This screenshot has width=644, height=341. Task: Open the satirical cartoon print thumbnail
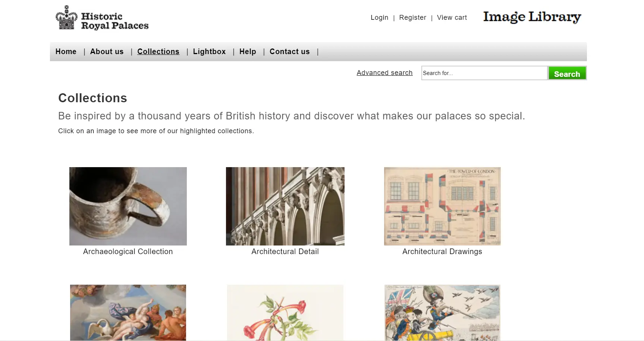[x=442, y=313]
